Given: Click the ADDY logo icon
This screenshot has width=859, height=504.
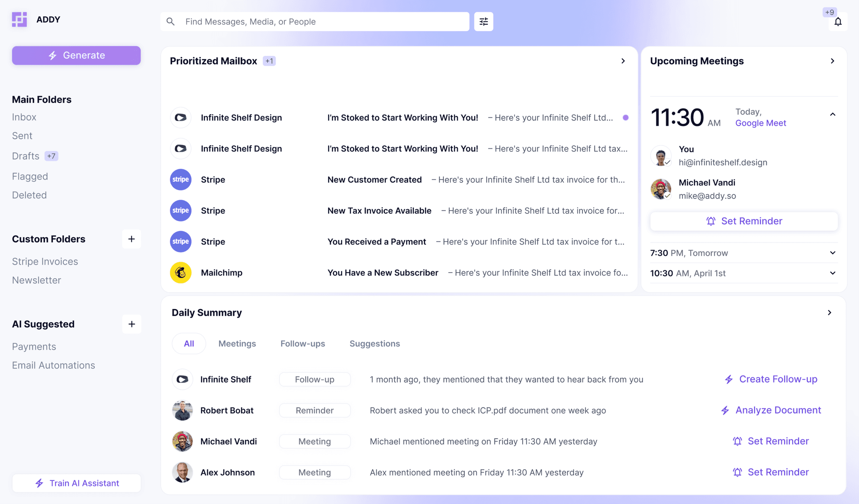Looking at the screenshot, I should pyautogui.click(x=19, y=19).
